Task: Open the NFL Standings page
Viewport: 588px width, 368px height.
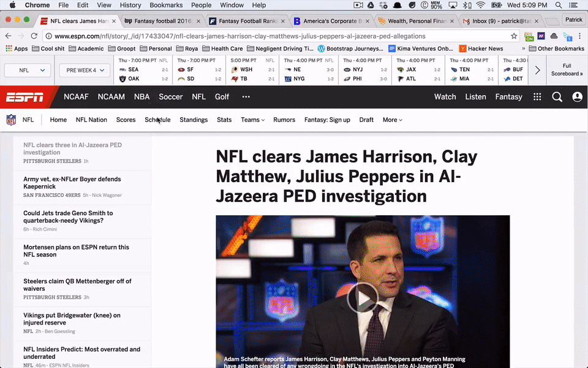Action: (x=194, y=120)
